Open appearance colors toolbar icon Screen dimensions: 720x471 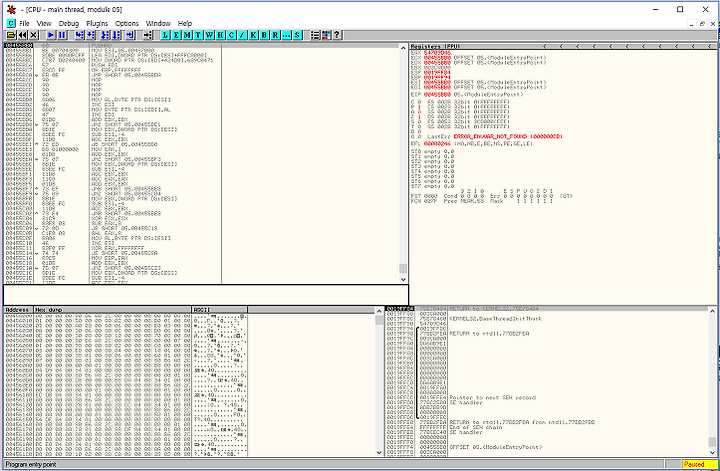point(326,35)
